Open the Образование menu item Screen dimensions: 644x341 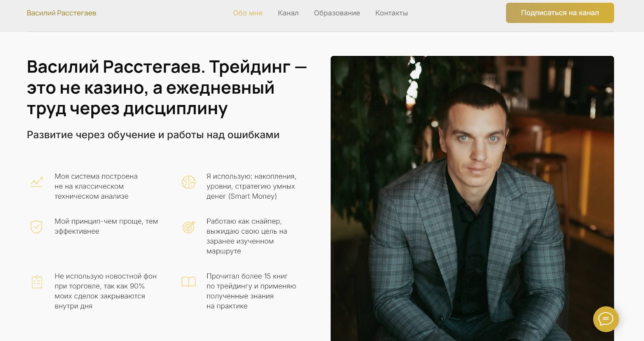click(337, 13)
